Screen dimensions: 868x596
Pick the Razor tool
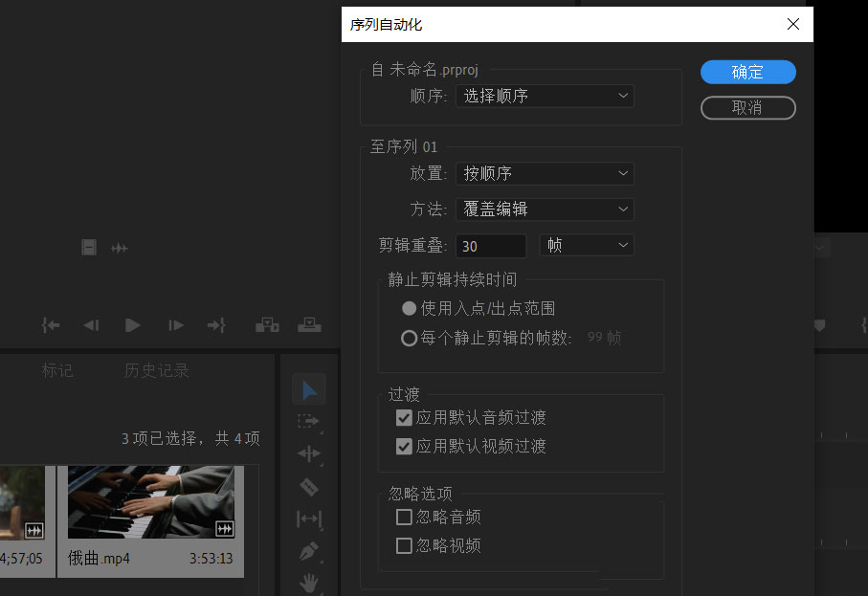(308, 487)
